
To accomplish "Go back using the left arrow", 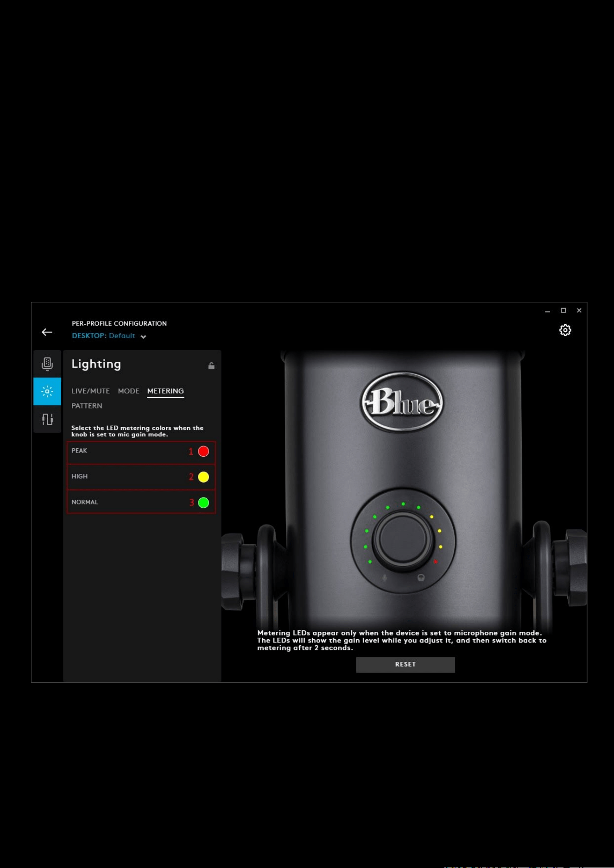I will (x=47, y=332).
